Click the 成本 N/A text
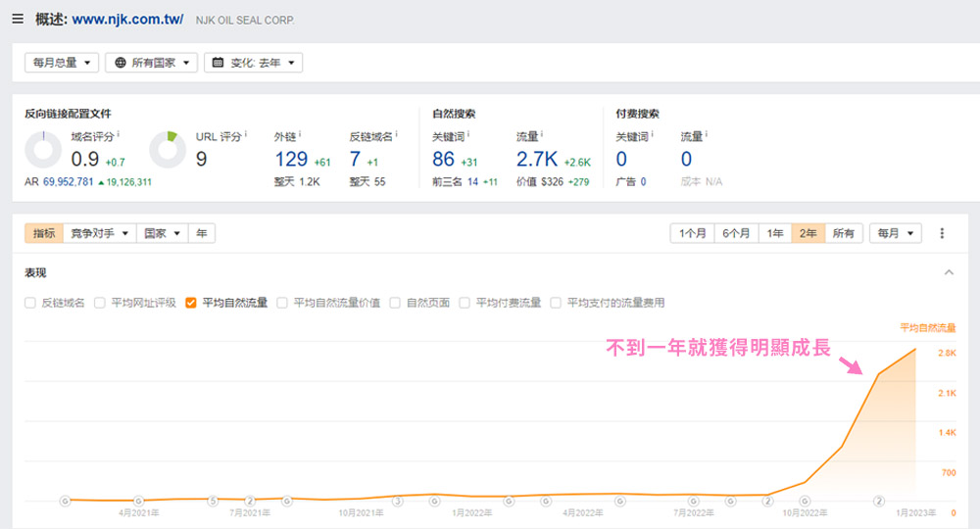980x529 pixels. [702, 182]
